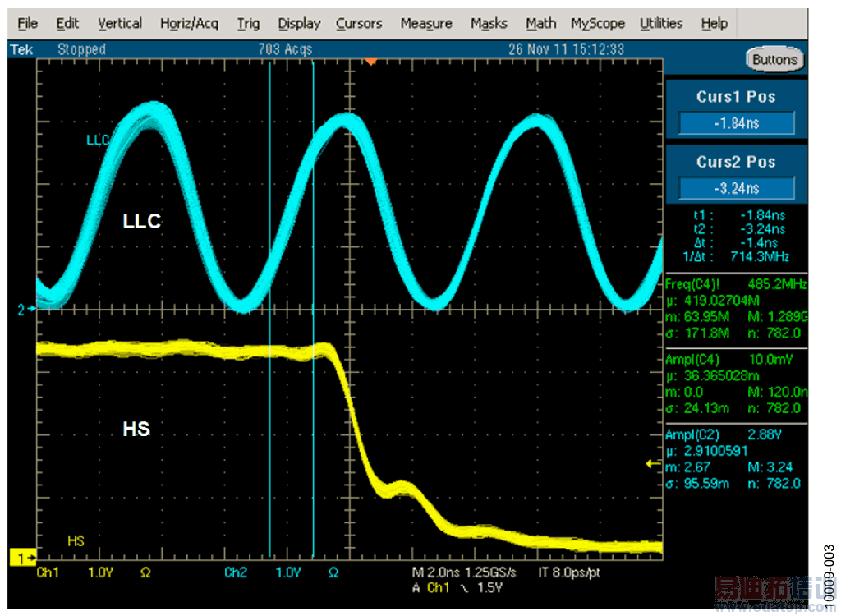Open the Utilities menu

point(661,23)
